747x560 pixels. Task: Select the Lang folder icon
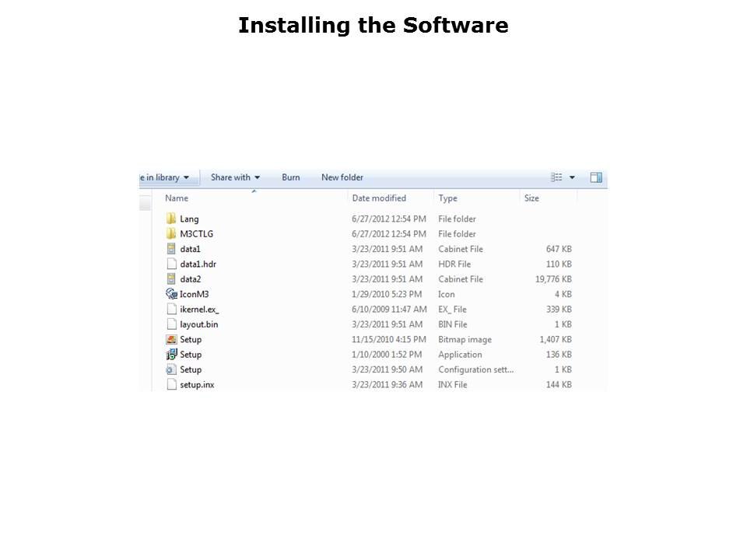coord(171,219)
